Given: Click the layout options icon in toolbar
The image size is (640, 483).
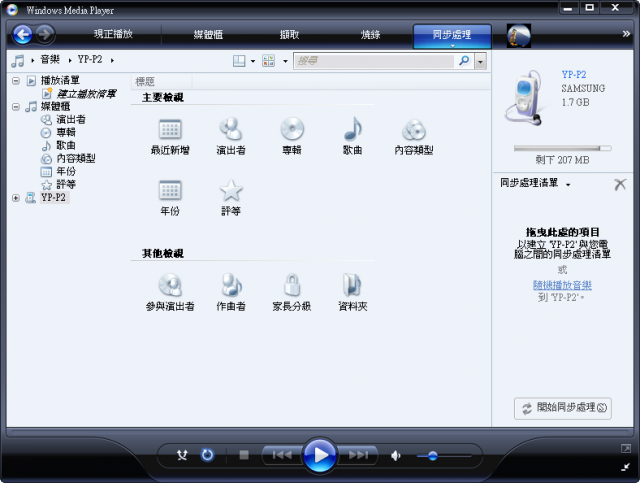Looking at the screenshot, I should (x=239, y=61).
